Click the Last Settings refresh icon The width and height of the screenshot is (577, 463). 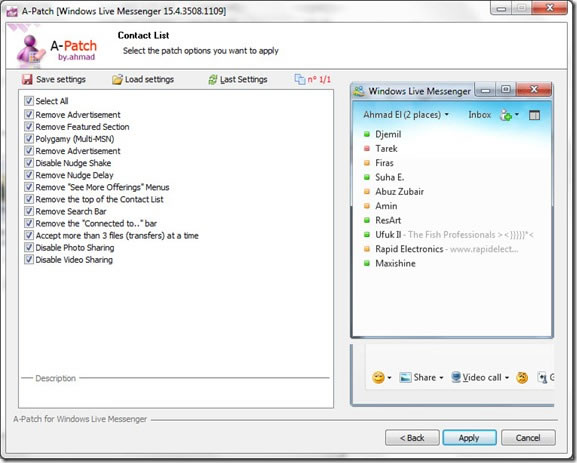click(x=213, y=79)
